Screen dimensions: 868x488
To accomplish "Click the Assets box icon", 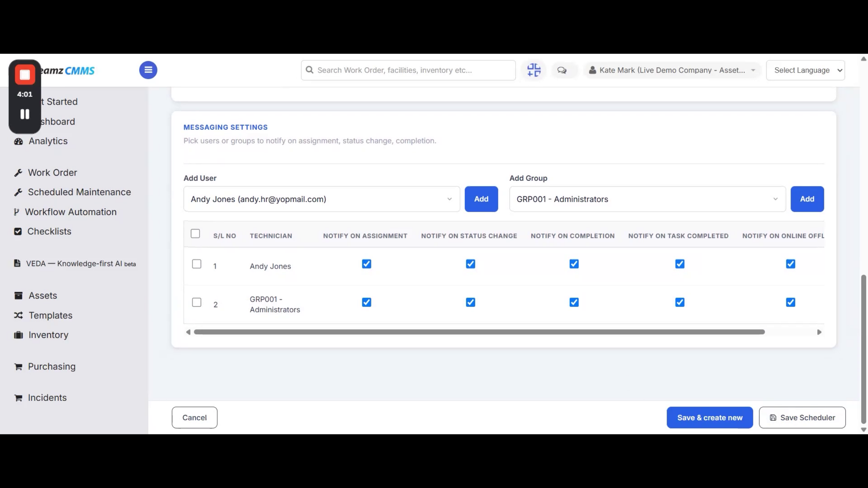I will [18, 296].
